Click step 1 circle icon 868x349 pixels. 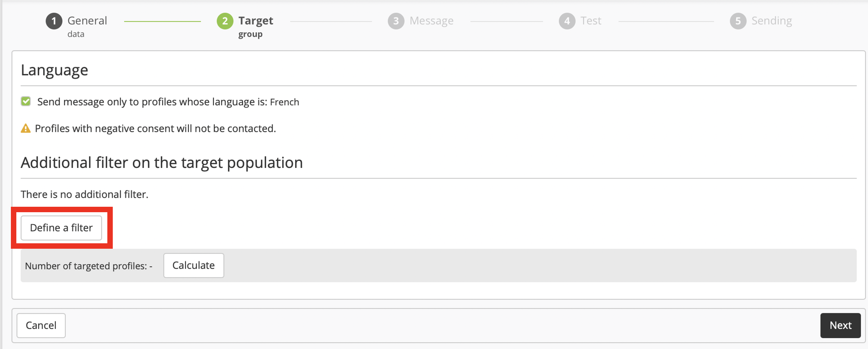point(54,21)
